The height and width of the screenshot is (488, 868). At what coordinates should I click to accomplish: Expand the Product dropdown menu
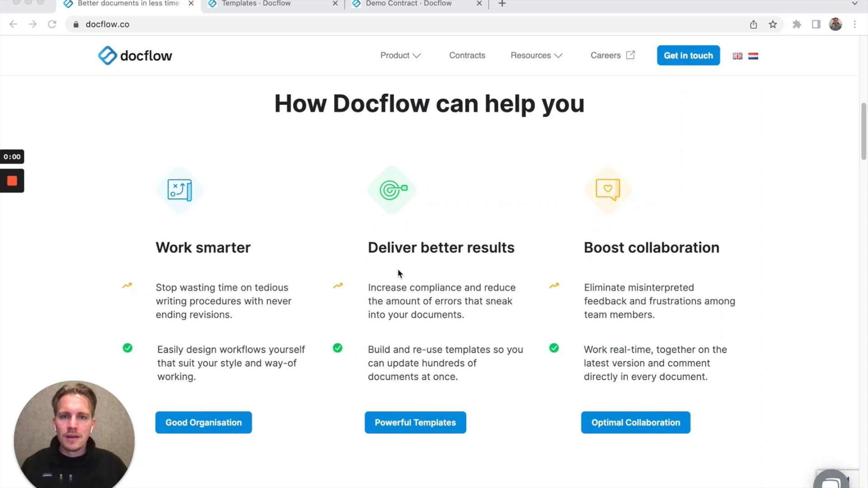400,55
